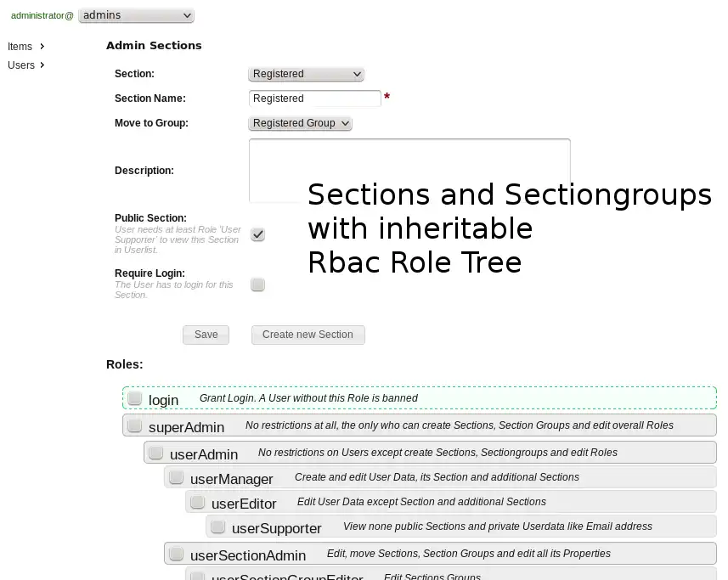Viewport: 728px width, 580px height.
Task: Tick the login role checkbox
Action: point(135,398)
